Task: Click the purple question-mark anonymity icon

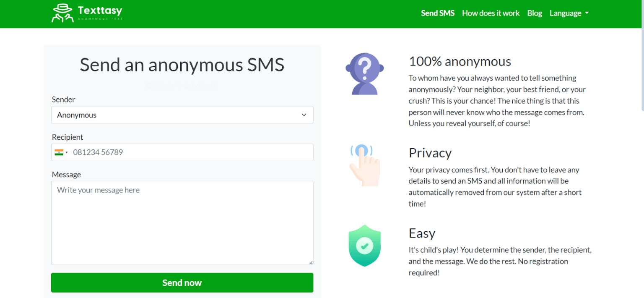Action: click(364, 73)
